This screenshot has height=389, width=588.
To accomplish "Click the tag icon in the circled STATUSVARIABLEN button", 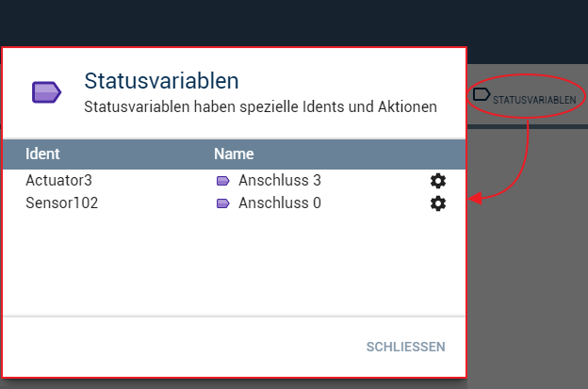I will [x=481, y=94].
